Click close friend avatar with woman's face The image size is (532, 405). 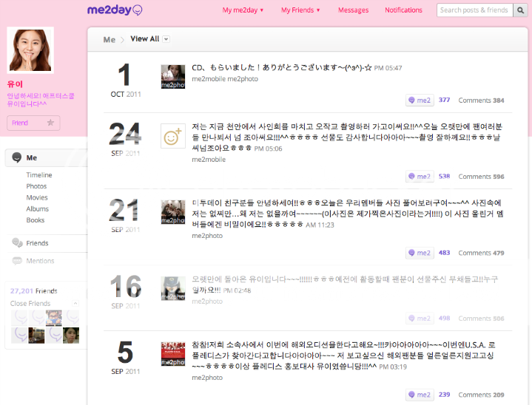pos(71,336)
